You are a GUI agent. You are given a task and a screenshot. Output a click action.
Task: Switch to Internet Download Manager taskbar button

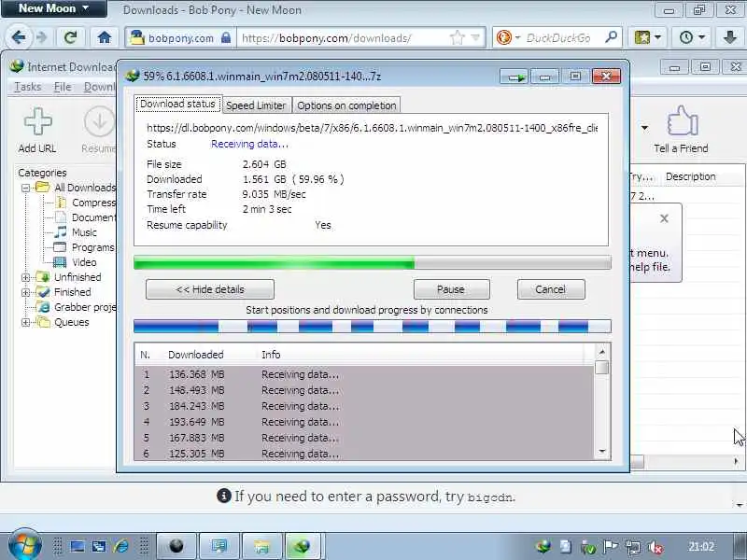(x=302, y=546)
